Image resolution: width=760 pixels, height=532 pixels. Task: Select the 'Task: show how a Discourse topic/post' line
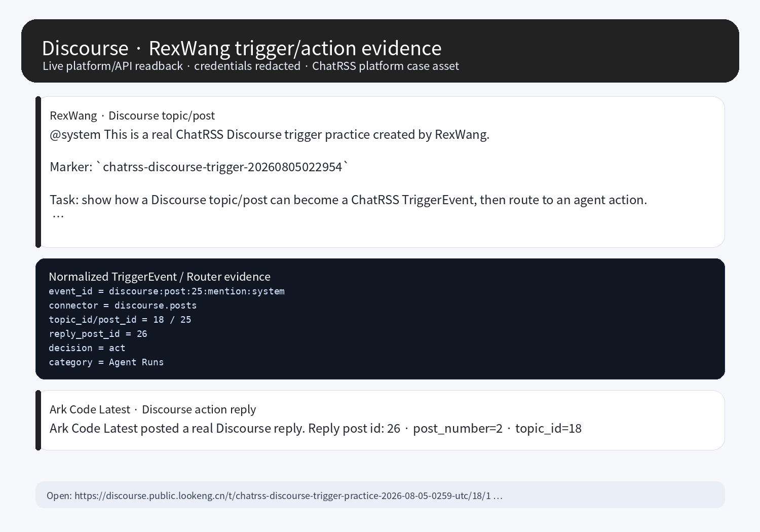(349, 200)
